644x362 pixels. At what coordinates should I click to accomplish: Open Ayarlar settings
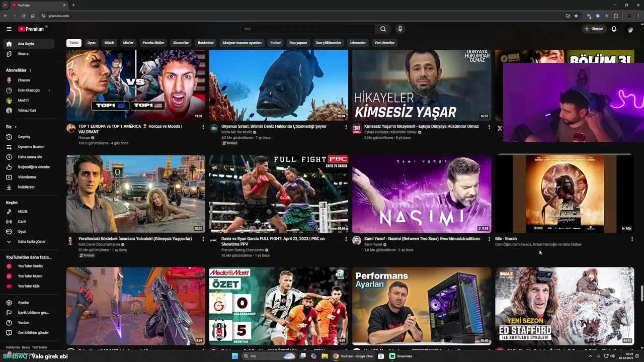pyautogui.click(x=28, y=303)
